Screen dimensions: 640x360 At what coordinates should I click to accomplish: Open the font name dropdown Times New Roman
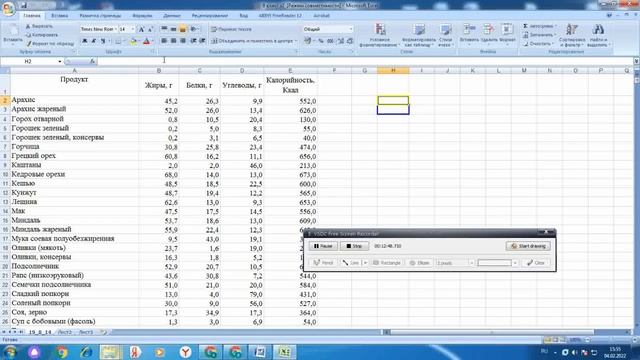[x=116, y=29]
